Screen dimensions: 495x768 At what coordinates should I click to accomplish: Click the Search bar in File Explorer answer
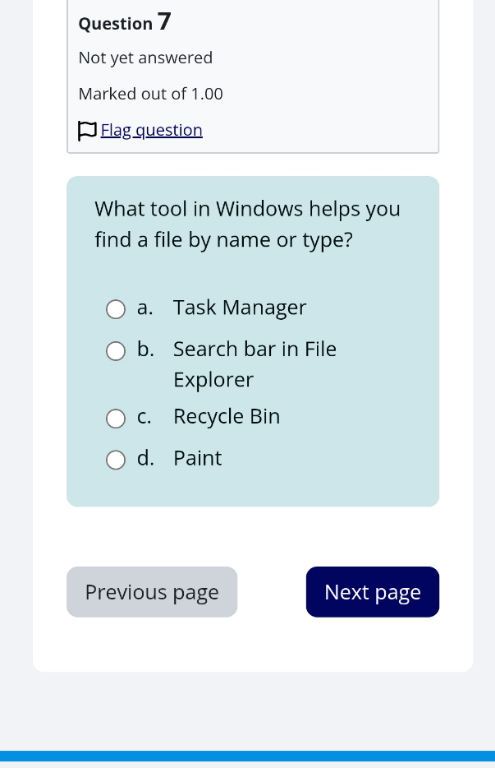(x=255, y=364)
